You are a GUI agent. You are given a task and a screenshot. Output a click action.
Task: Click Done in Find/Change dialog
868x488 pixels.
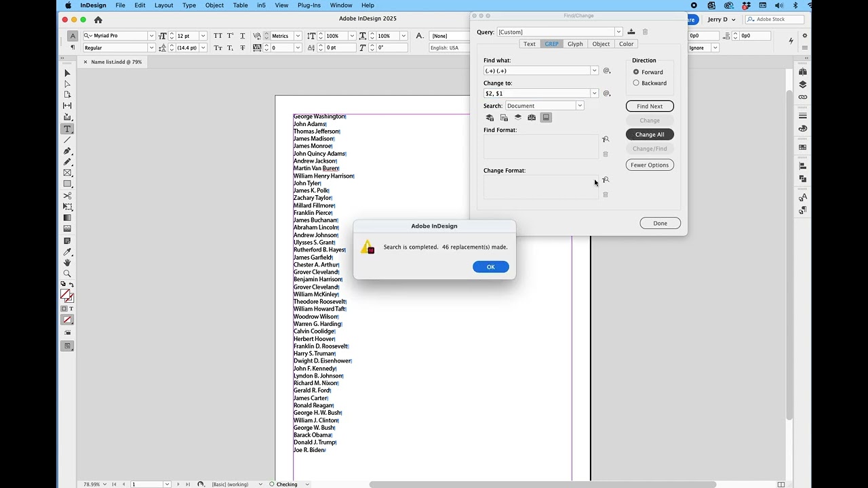click(x=660, y=224)
